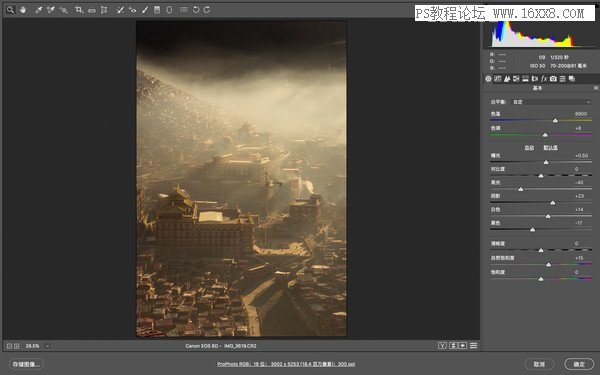Click the Save Image button
Image resolution: width=600 pixels, height=375 pixels.
[26, 364]
